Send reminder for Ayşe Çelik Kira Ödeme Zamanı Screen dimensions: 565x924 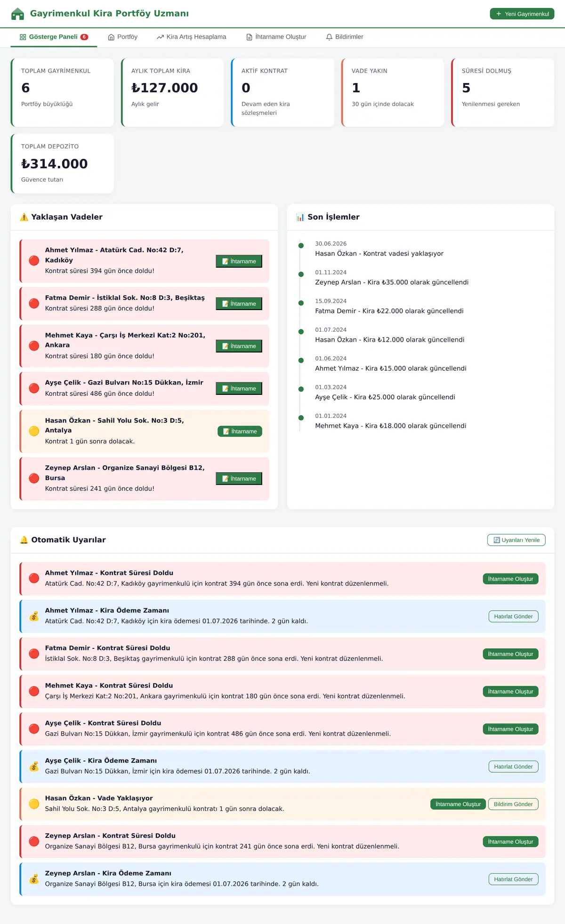(x=513, y=767)
